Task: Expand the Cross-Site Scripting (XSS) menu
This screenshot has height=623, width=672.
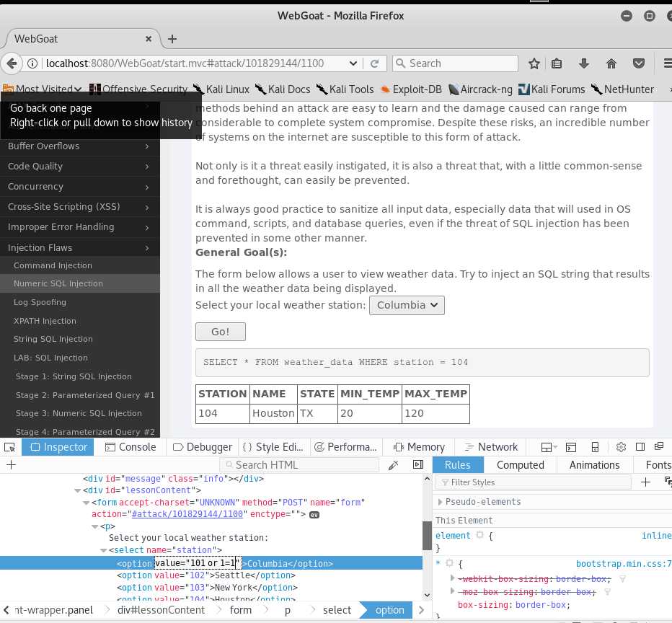Action: pos(80,207)
